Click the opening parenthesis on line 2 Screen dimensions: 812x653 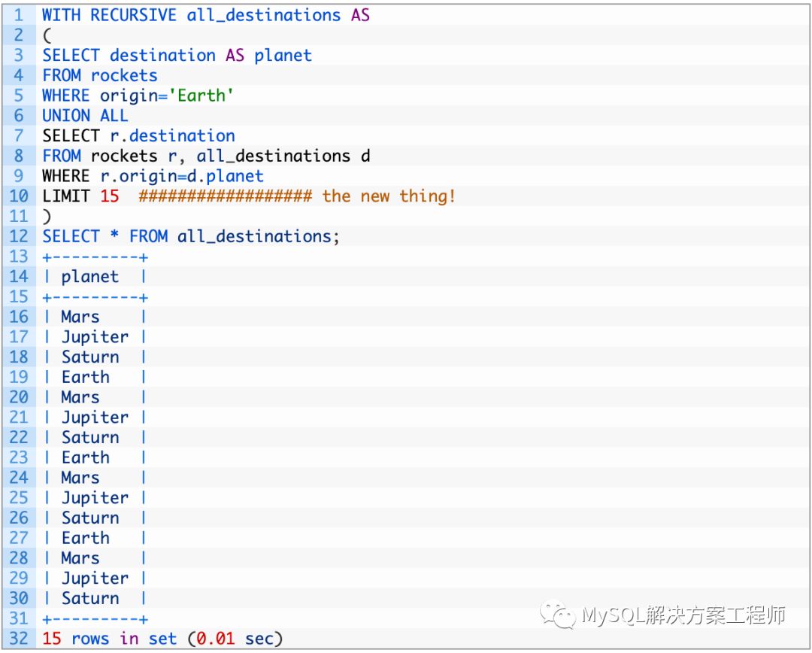tap(47, 35)
